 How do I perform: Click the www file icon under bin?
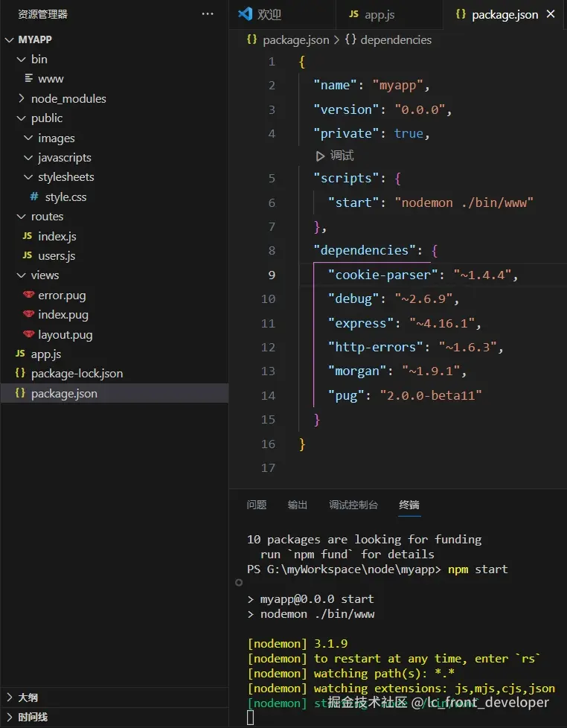29,78
